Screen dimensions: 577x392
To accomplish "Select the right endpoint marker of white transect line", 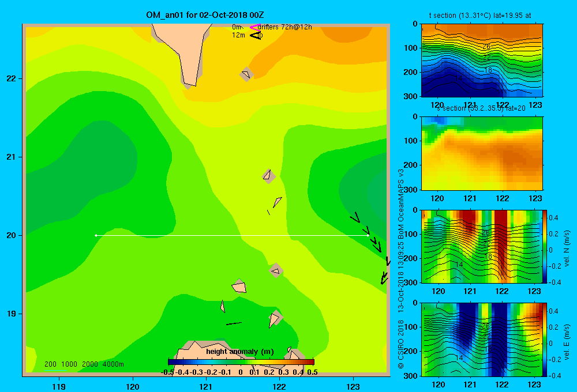I will (x=368, y=235).
